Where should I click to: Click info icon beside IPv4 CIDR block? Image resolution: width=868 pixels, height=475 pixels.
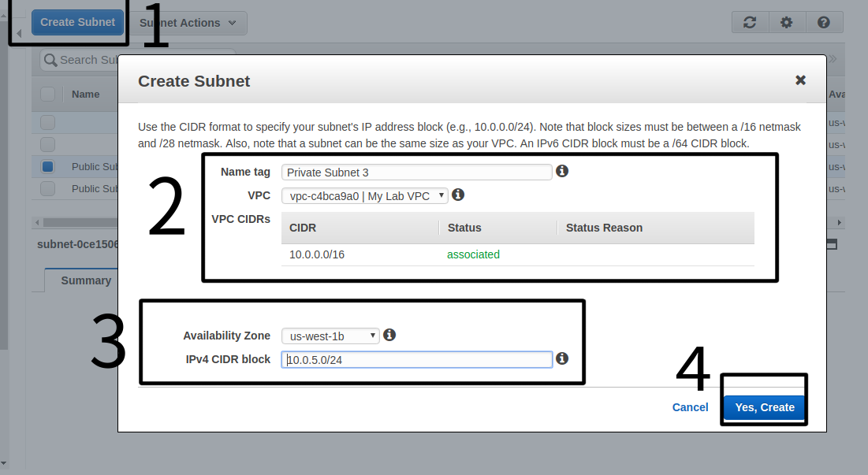tap(562, 358)
